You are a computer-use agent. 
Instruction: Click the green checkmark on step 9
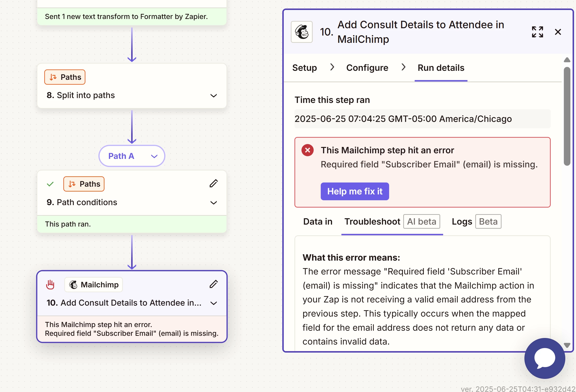pyautogui.click(x=50, y=184)
